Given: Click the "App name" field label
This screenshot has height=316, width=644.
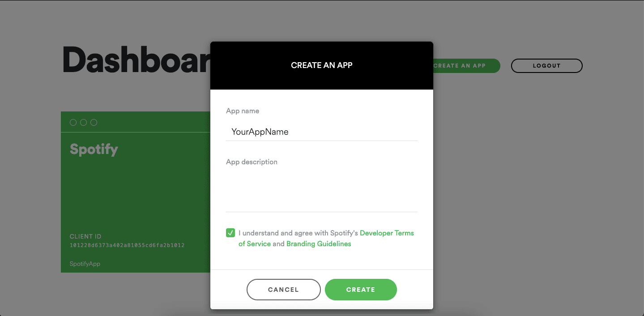Looking at the screenshot, I should 243,111.
